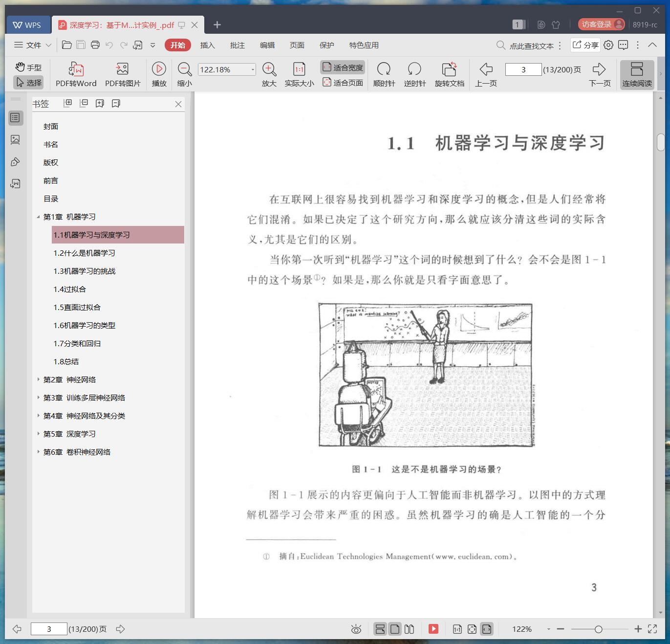The height and width of the screenshot is (644, 670).
Task: Expand the 第3章 训练多层神经网络 bookmark
Action: pyautogui.click(x=38, y=397)
